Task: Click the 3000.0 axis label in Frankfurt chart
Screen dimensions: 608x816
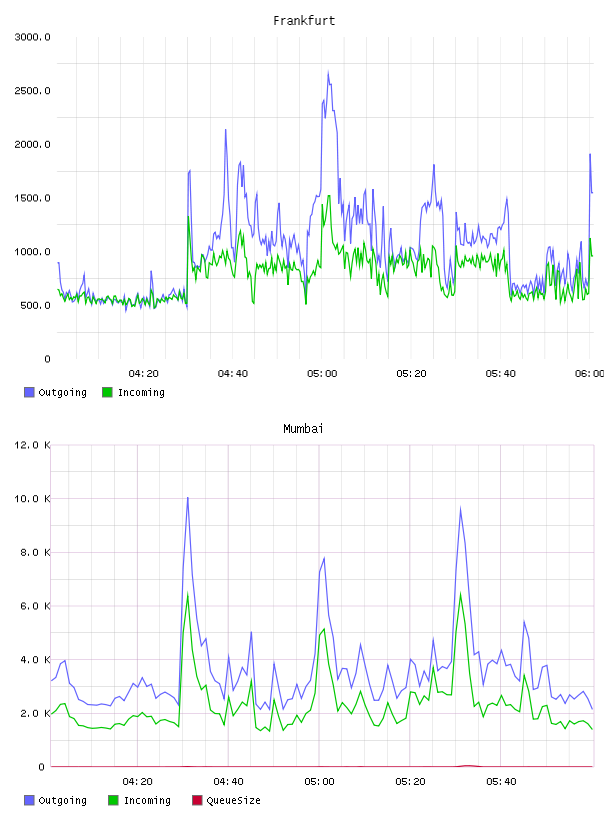Action: coord(32,37)
